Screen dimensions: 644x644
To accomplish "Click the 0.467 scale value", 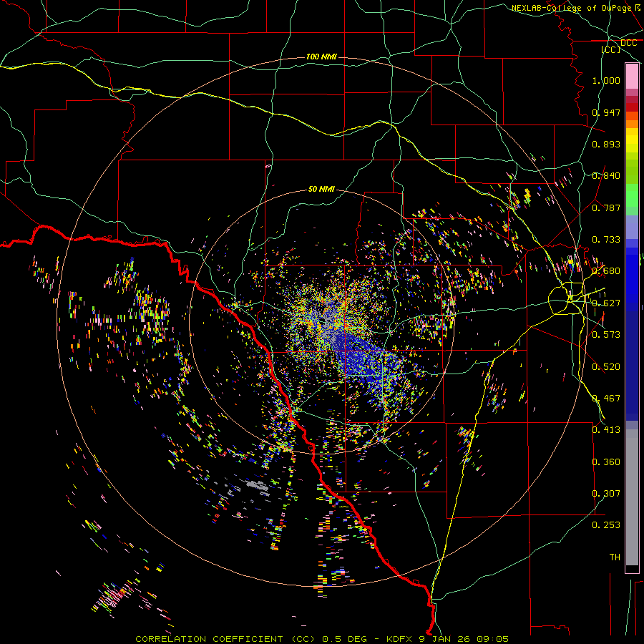I will [x=606, y=399].
